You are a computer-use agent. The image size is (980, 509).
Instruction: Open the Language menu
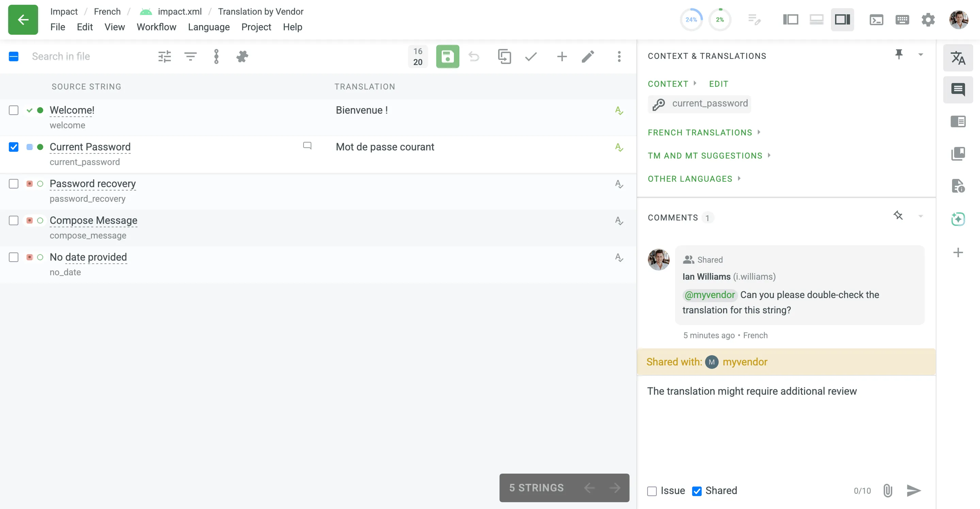tap(209, 27)
